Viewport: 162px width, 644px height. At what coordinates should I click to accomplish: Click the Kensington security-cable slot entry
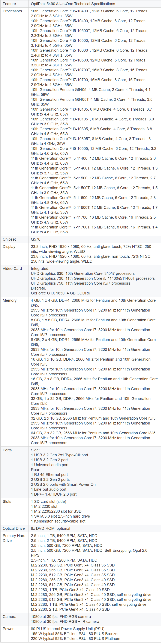tap(58, 521)
